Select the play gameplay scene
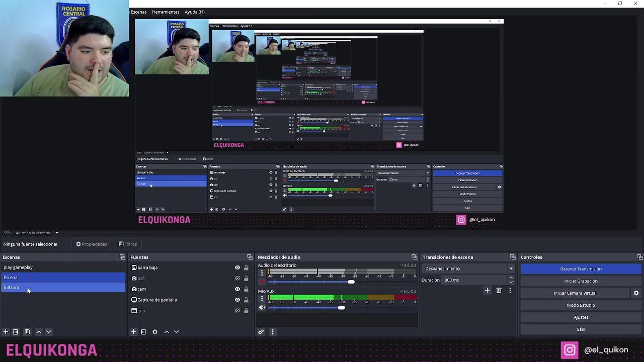This screenshot has height=362, width=644. click(63, 267)
